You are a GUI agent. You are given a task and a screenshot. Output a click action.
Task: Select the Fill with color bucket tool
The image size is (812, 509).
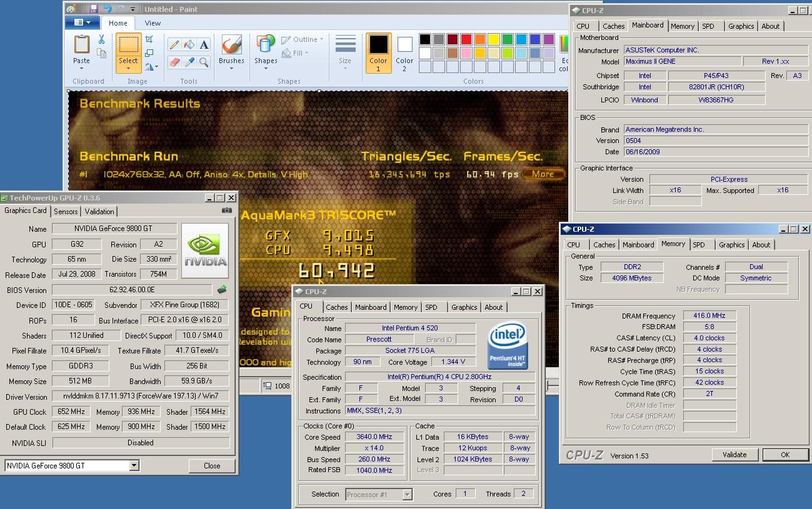pyautogui.click(x=189, y=45)
